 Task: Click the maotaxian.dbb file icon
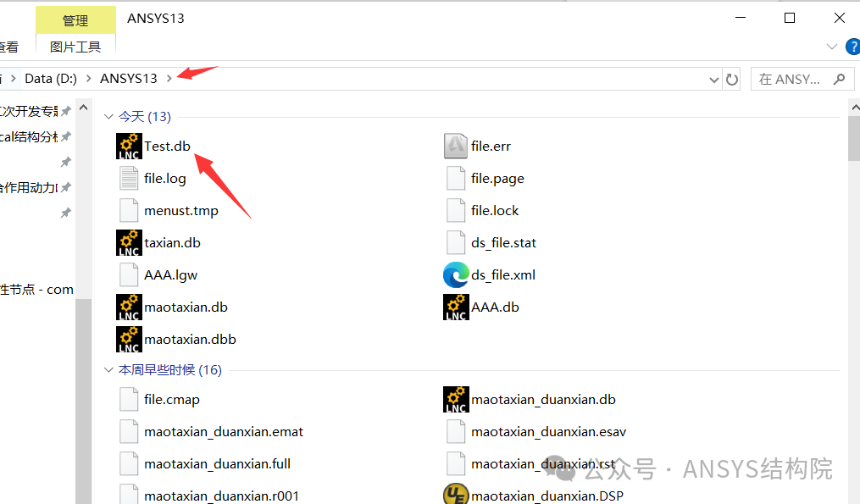129,340
